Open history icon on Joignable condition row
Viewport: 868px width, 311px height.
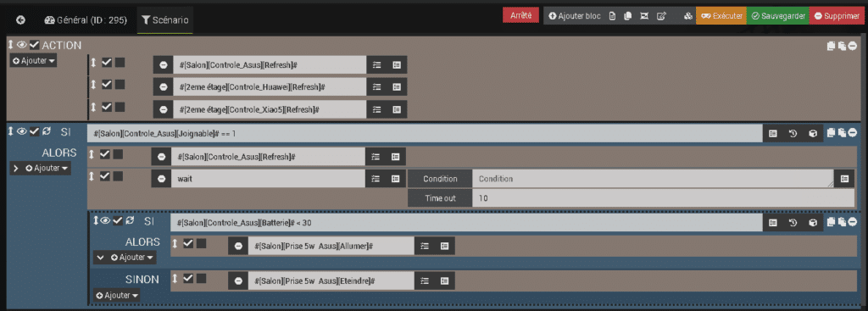(793, 133)
